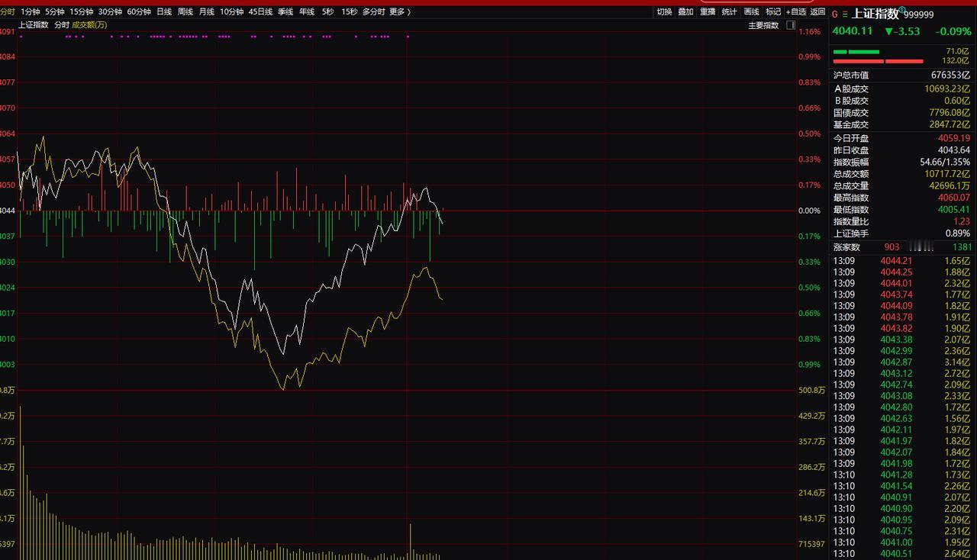This screenshot has width=977, height=560.
Task: Click the 上证指数 title in the quote panel
Action: coord(875,14)
